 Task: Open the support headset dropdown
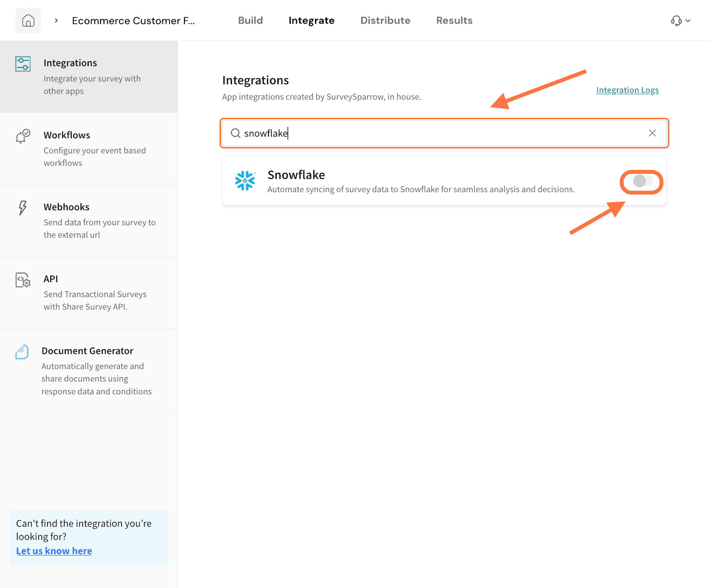pos(680,21)
